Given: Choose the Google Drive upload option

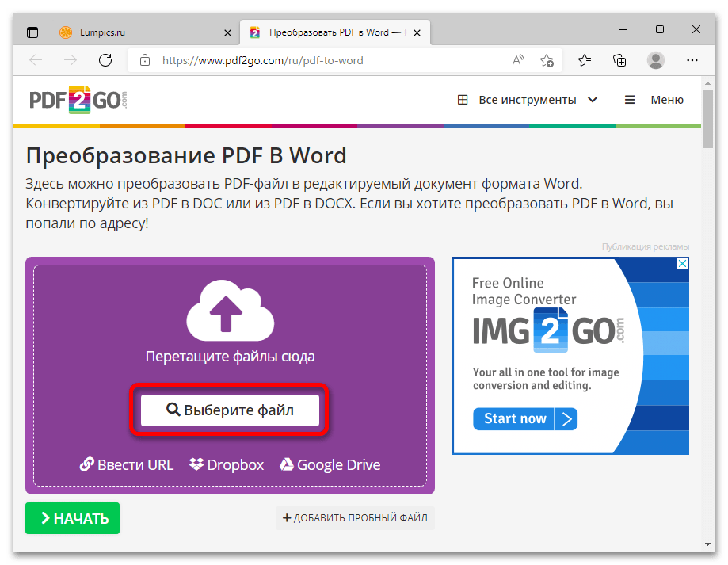Looking at the screenshot, I should (x=330, y=464).
